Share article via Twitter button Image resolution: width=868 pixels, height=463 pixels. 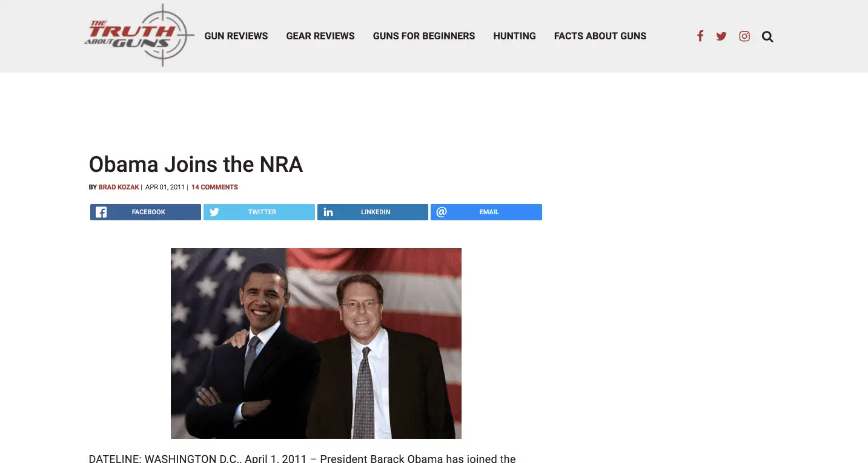[x=259, y=212]
